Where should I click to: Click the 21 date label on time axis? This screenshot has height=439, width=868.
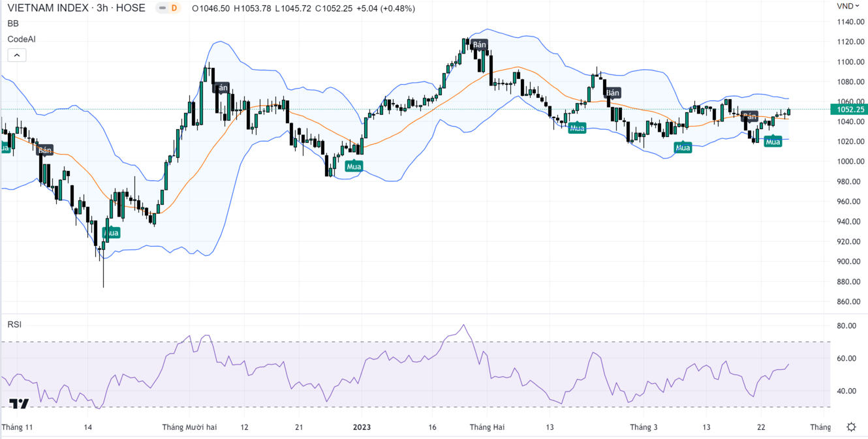(x=299, y=427)
